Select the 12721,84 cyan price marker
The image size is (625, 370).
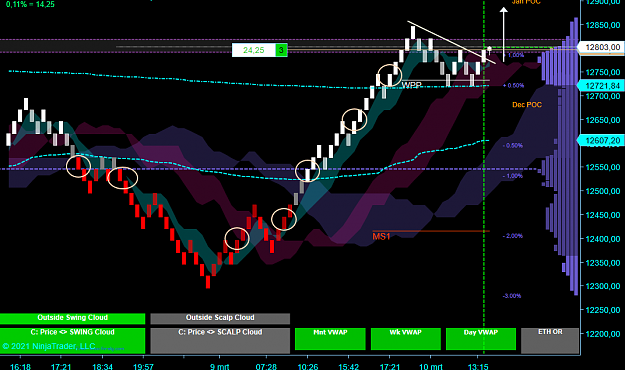click(x=601, y=85)
